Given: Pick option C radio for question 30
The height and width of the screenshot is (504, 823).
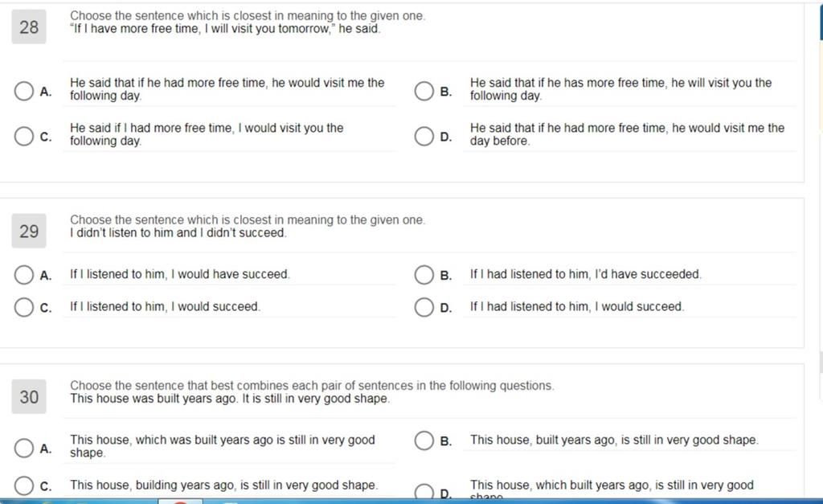Looking at the screenshot, I should [x=24, y=486].
